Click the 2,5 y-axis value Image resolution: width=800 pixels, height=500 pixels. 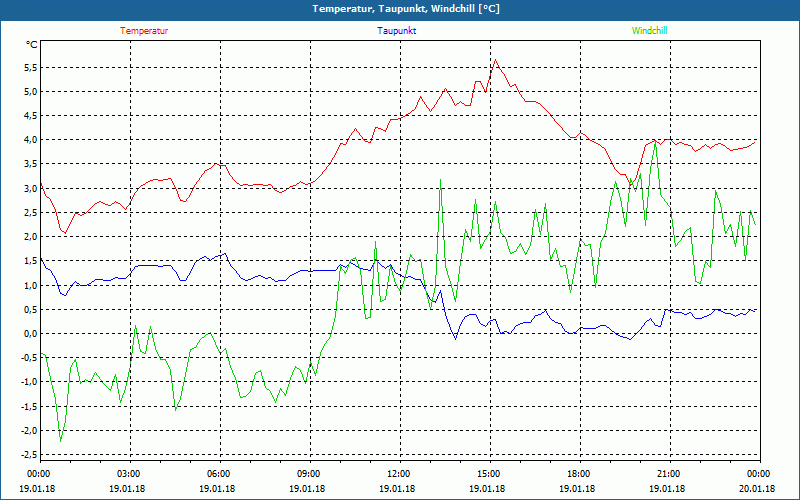point(31,213)
